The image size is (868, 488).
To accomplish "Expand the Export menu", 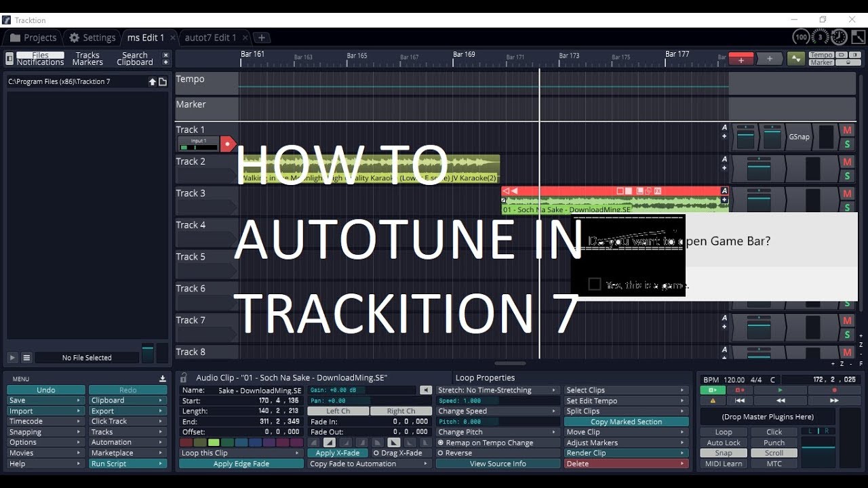I will point(127,411).
